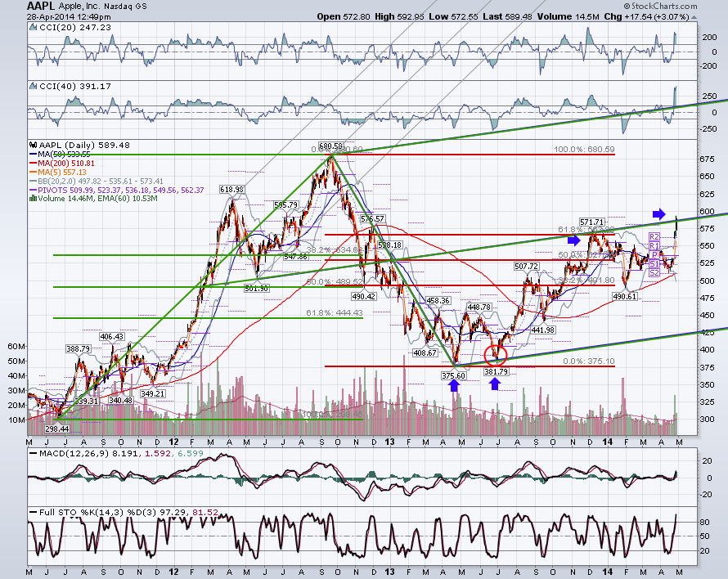Click the 538.18 price label
Image resolution: width=728 pixels, height=579 pixels.
[390, 245]
